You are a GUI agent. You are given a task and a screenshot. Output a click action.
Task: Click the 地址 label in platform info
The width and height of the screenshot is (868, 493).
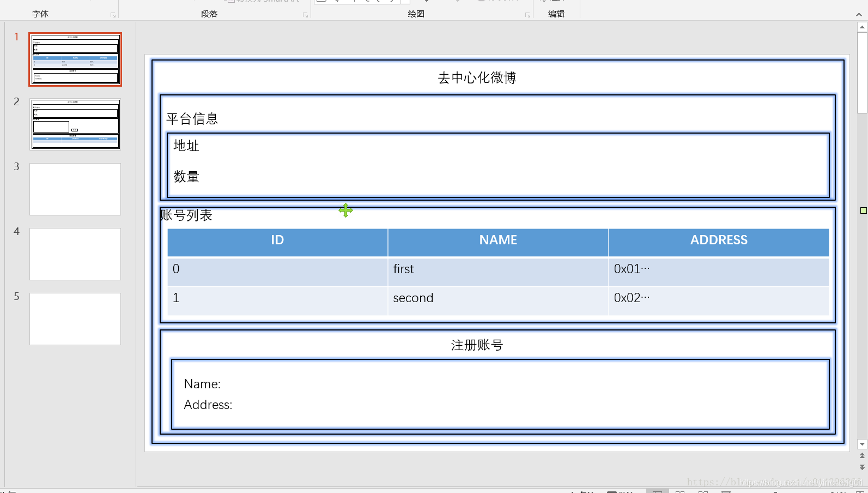coord(186,146)
